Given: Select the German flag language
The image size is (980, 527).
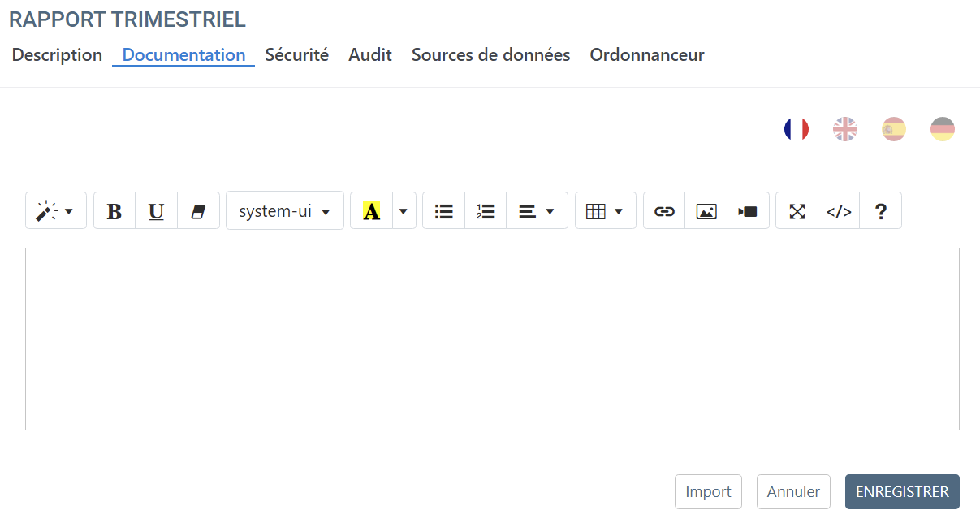Looking at the screenshot, I should pos(943,129).
